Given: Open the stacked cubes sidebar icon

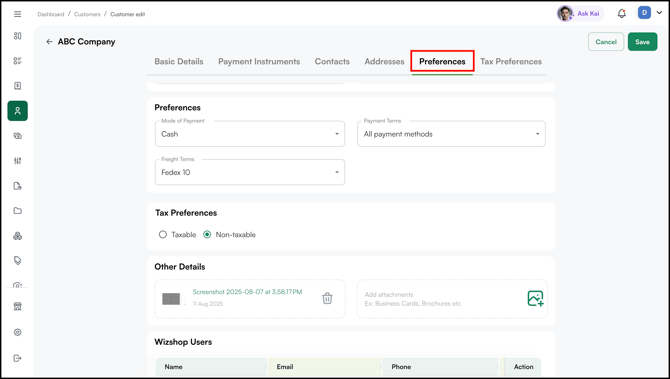Looking at the screenshot, I should click(18, 236).
